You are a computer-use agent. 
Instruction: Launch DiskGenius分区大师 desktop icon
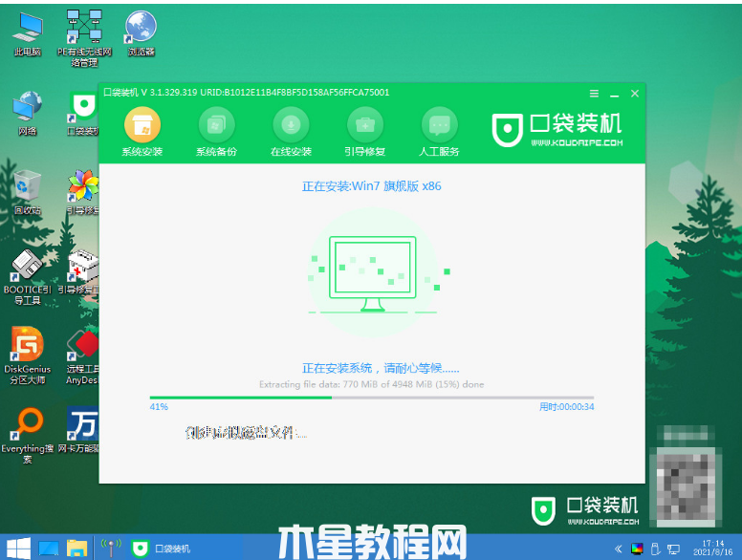pos(28,355)
